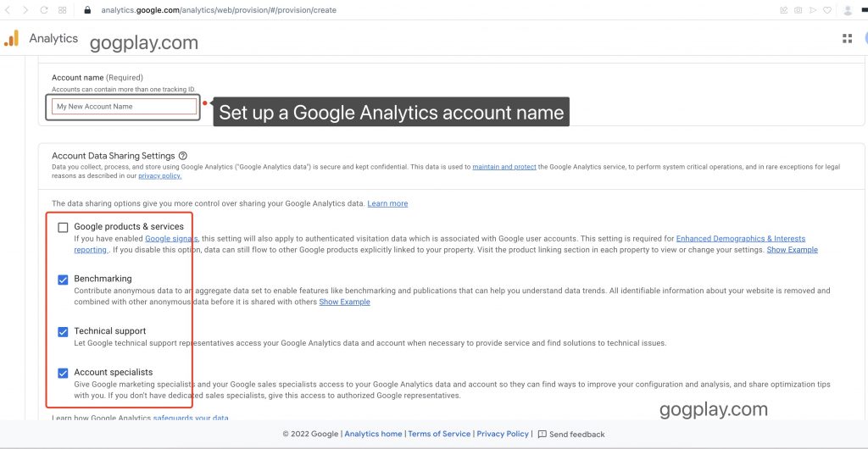This screenshot has width=868, height=449.
Task: Open the maintain and protect link
Action: click(504, 166)
